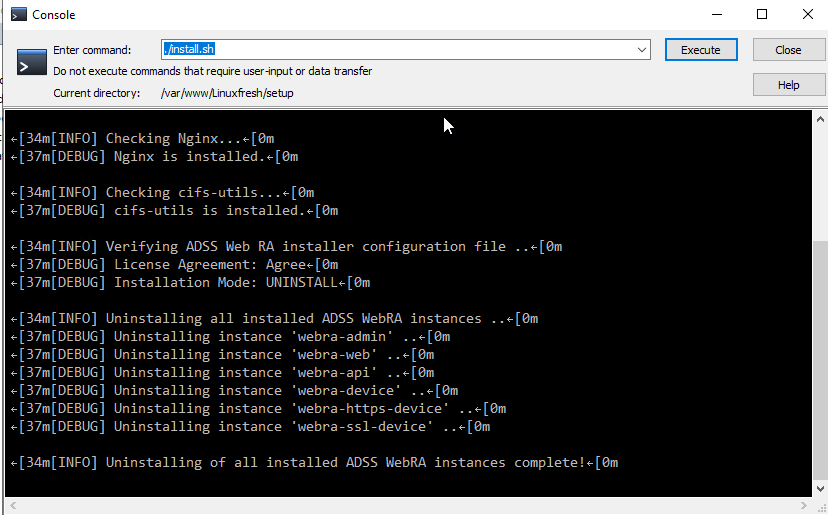Click the vertical scrollbar up arrow

[820, 119]
